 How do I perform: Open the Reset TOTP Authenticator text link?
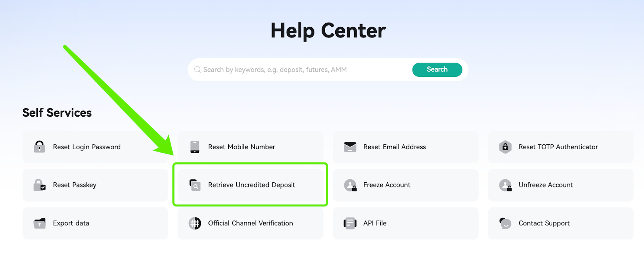tap(558, 147)
